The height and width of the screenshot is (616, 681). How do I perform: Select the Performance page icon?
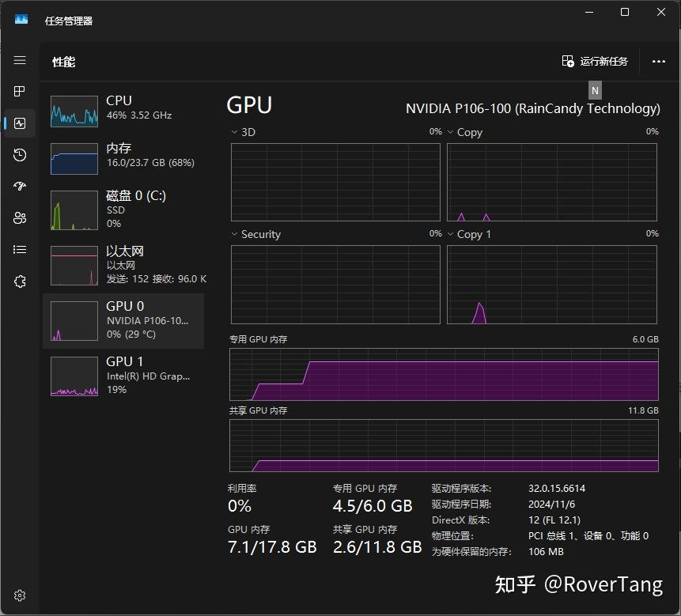tap(20, 123)
